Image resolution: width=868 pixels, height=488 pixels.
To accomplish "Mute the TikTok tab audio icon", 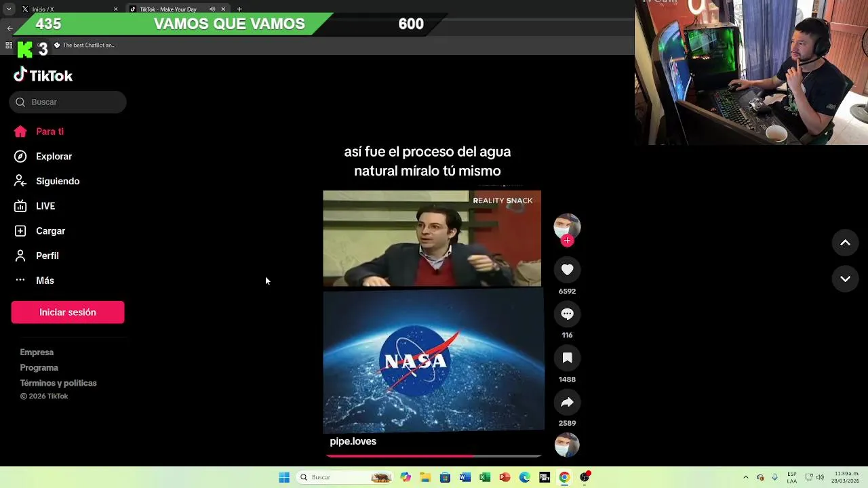I will pos(212,9).
